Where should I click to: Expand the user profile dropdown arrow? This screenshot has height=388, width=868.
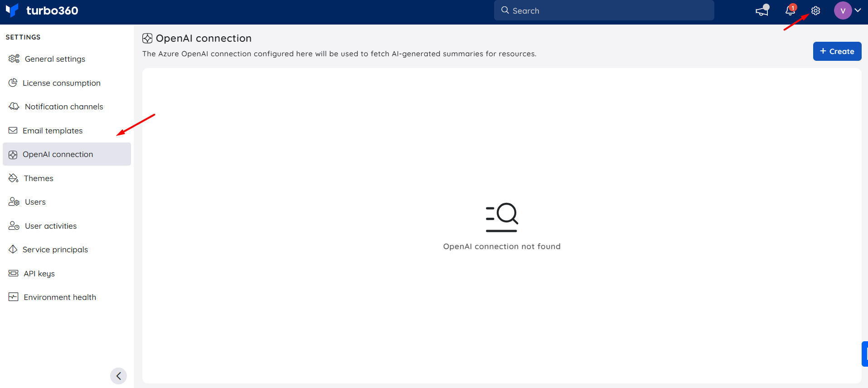858,10
